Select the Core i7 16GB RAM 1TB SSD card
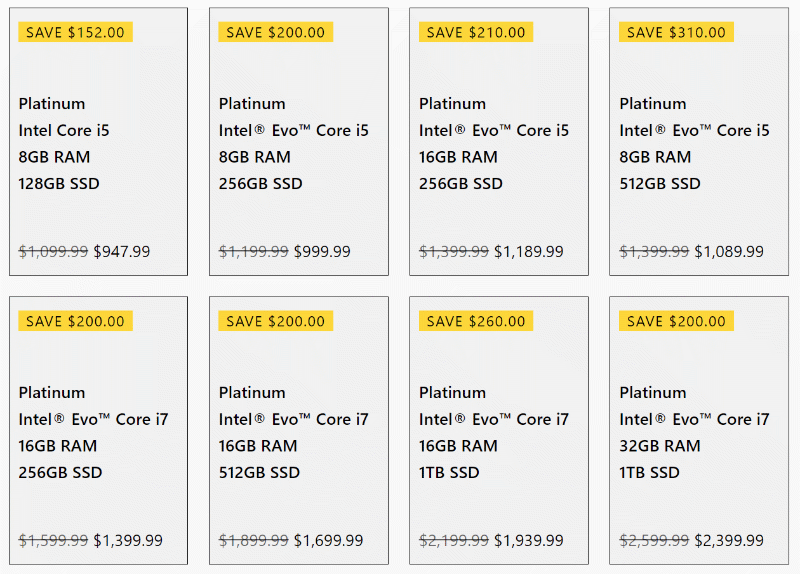Viewport: 800px width, 574px height. [x=498, y=430]
